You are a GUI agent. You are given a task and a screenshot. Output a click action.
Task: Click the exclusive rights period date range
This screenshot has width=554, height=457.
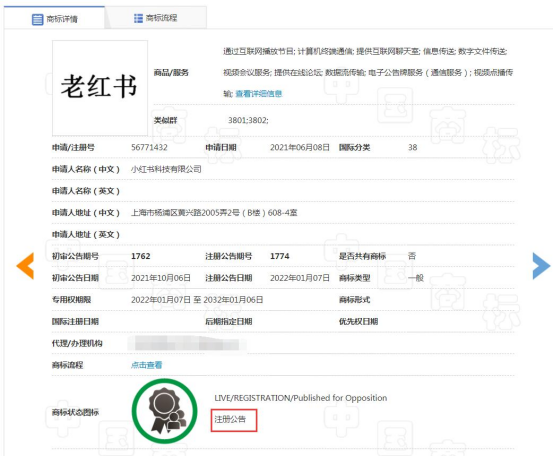click(x=197, y=300)
